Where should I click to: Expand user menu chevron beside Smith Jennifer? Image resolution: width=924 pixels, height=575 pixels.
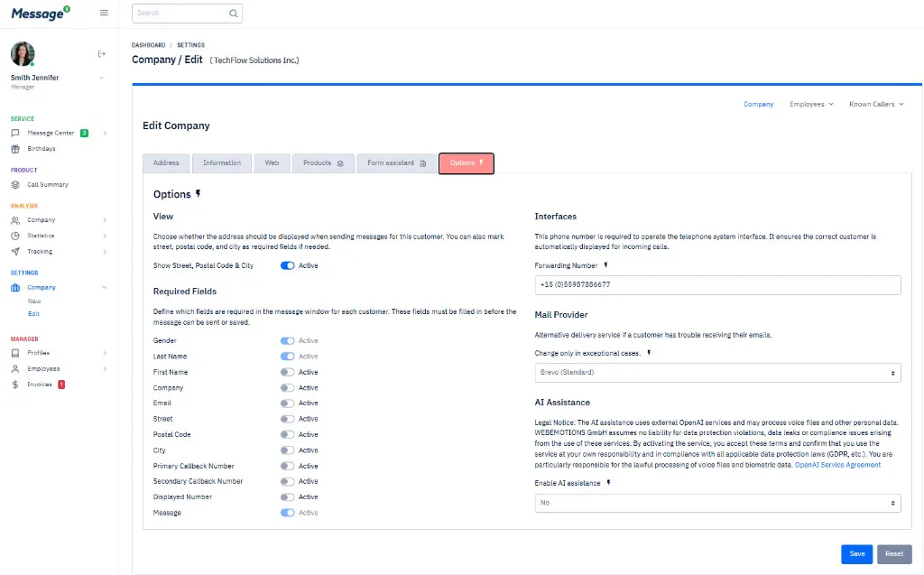[101, 78]
